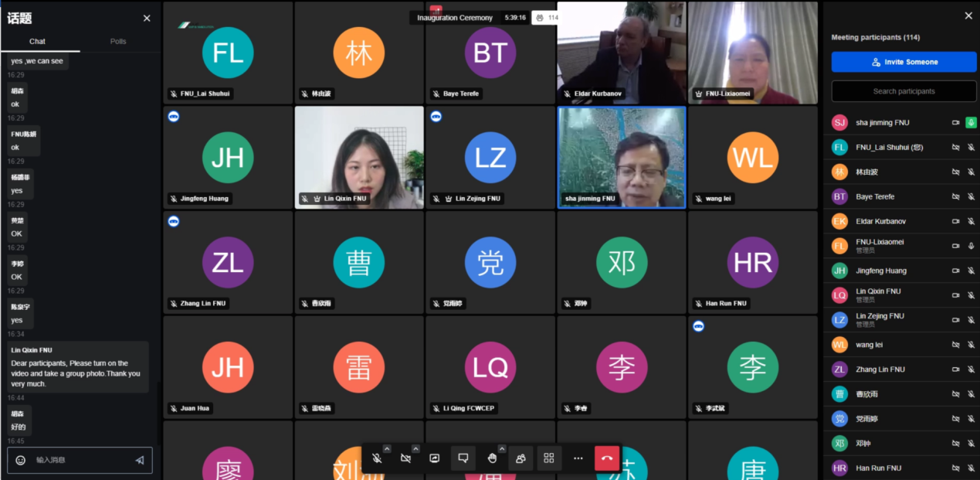Hang up with the red leave button

607,458
